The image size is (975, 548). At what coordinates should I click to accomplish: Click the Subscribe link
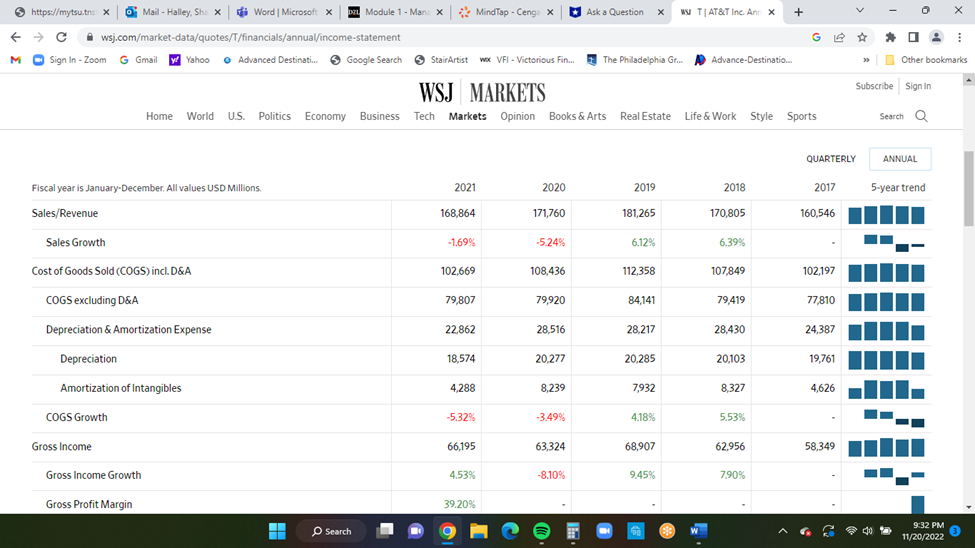(874, 86)
